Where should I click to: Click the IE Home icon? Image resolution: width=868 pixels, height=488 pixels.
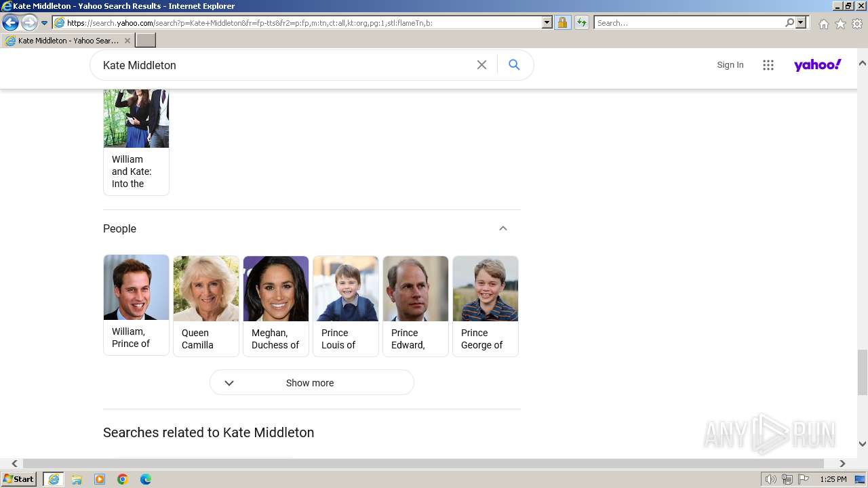(823, 24)
